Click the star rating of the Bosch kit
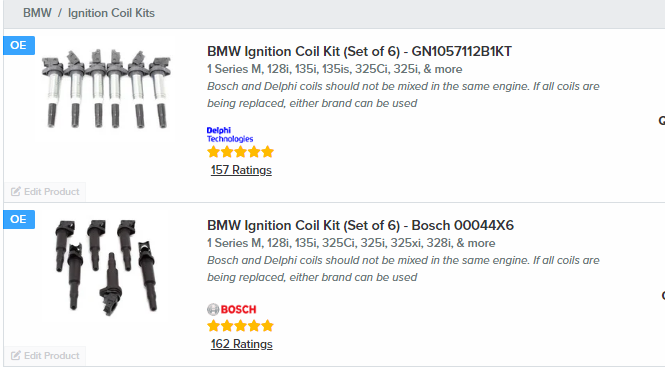 click(240, 326)
